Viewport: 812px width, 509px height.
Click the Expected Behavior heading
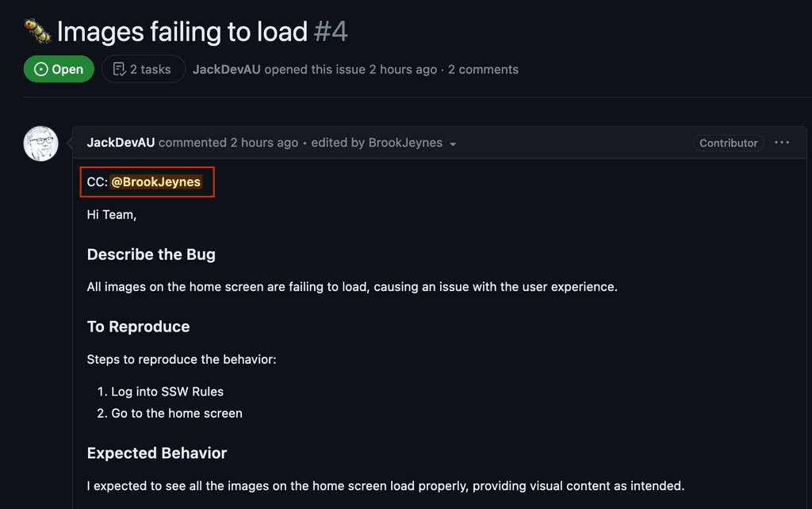click(156, 453)
